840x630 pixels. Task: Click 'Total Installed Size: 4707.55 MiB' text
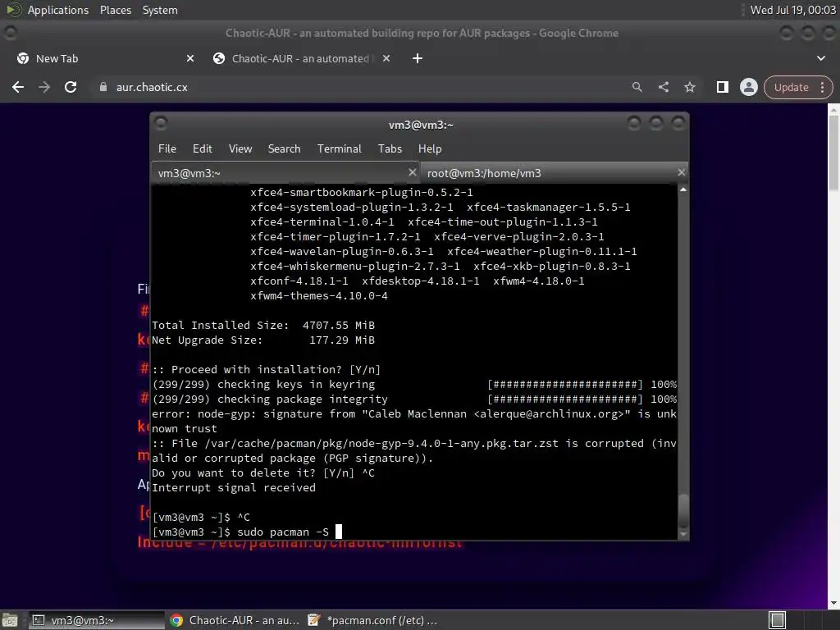[x=263, y=325]
